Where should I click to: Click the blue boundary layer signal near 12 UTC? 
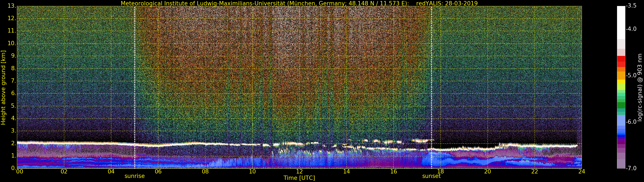tap(299, 160)
